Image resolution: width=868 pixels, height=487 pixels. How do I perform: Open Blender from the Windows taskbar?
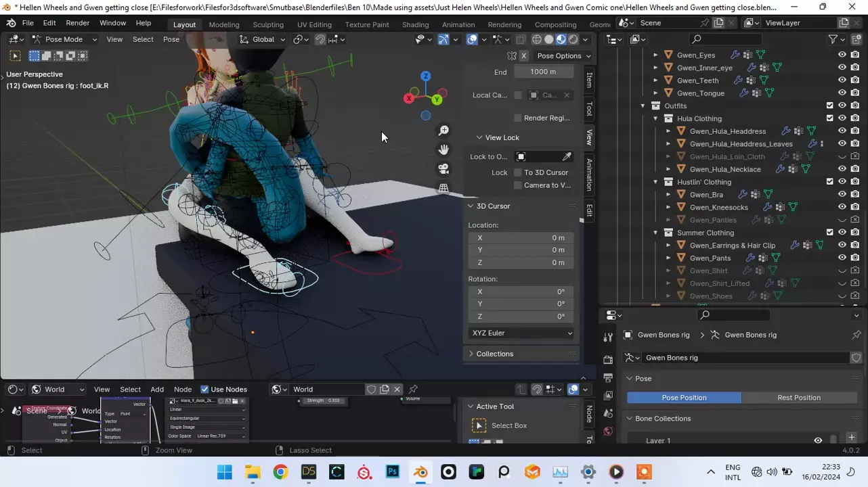420,472
